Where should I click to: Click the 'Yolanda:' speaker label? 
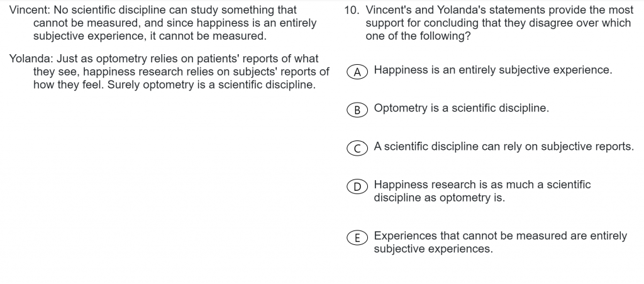[31, 59]
